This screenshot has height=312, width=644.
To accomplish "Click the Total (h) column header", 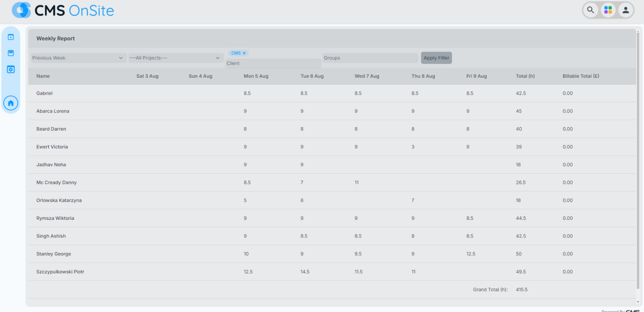I will click(525, 76).
